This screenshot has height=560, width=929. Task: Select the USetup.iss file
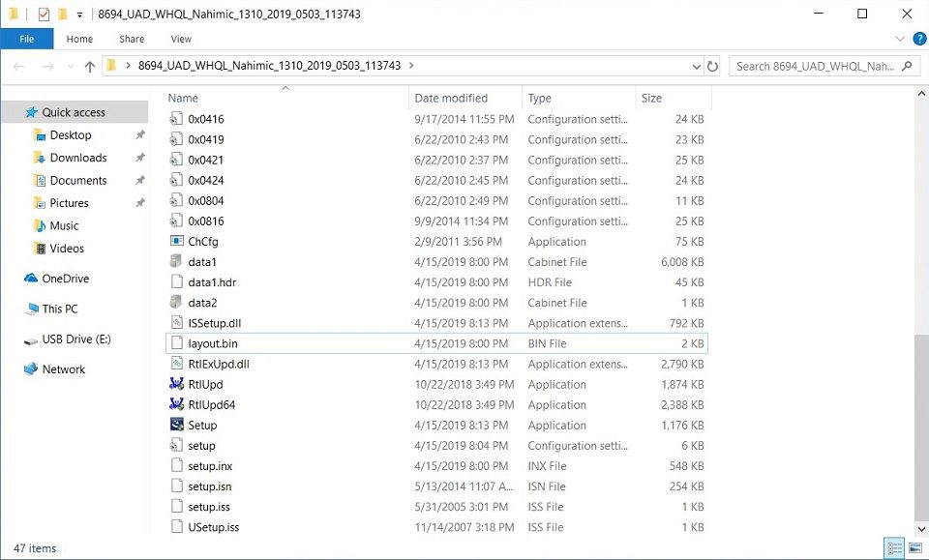pyautogui.click(x=436, y=527)
